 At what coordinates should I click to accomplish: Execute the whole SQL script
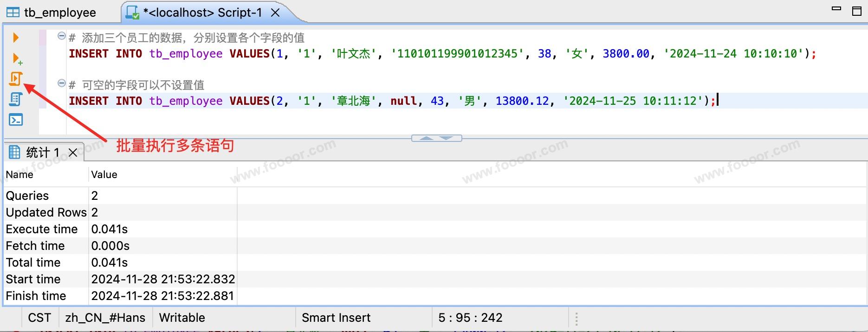tap(15, 79)
